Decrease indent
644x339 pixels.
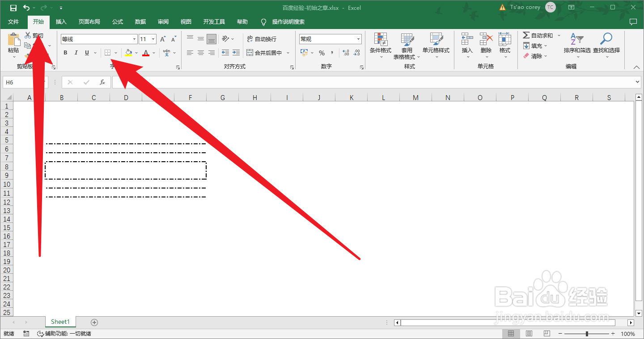click(225, 53)
